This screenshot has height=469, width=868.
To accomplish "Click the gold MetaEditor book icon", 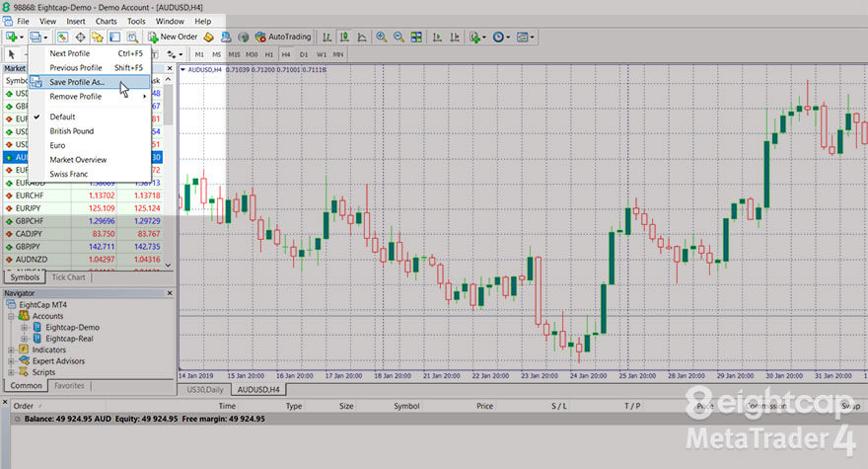I will coord(209,38).
